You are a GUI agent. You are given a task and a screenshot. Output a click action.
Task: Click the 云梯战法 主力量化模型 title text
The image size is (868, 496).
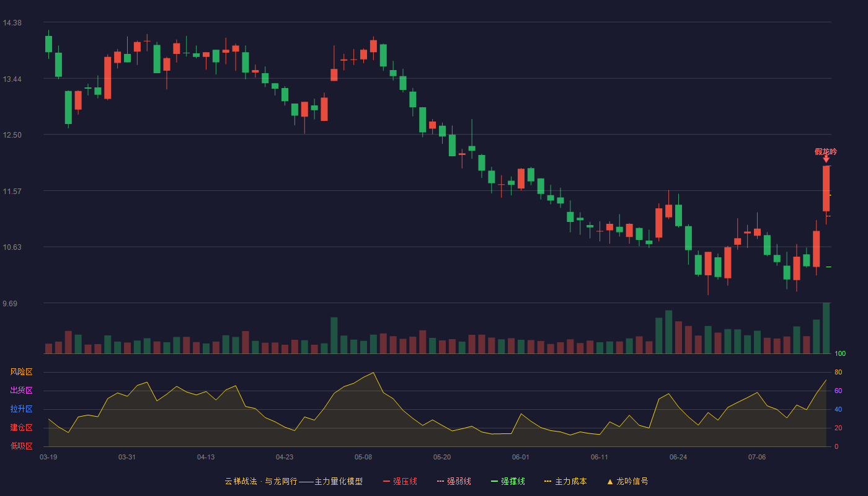(x=293, y=481)
